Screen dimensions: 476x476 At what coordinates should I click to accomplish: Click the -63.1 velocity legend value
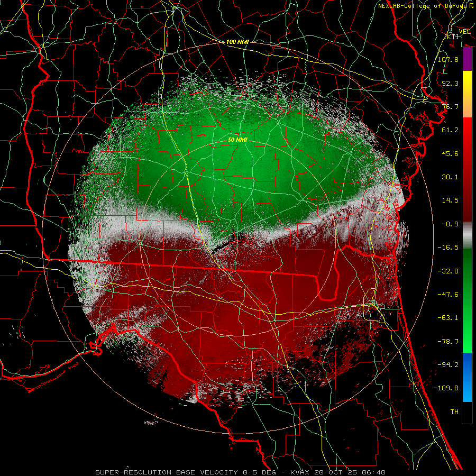pyautogui.click(x=448, y=318)
